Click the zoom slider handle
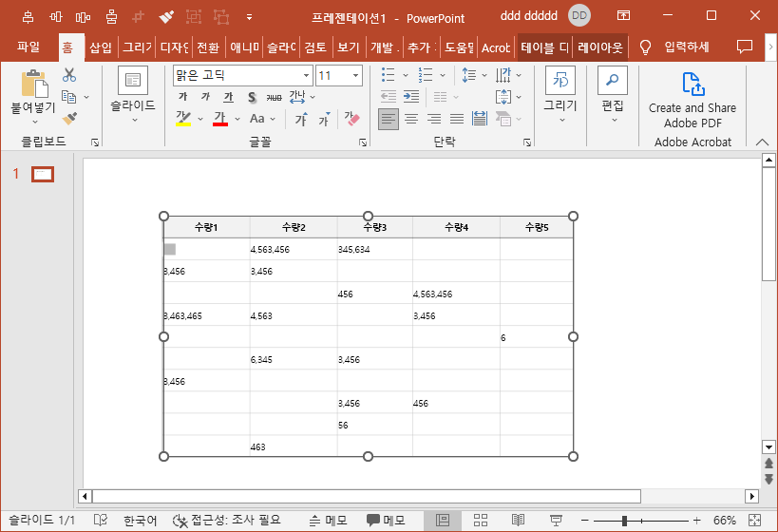Viewport: 778px width, 532px height. (624, 521)
